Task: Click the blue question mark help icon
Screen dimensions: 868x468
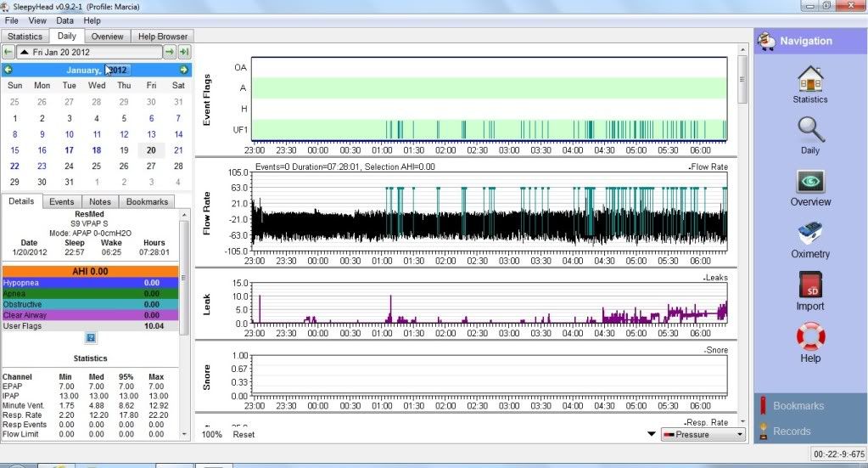Action: tap(91, 338)
